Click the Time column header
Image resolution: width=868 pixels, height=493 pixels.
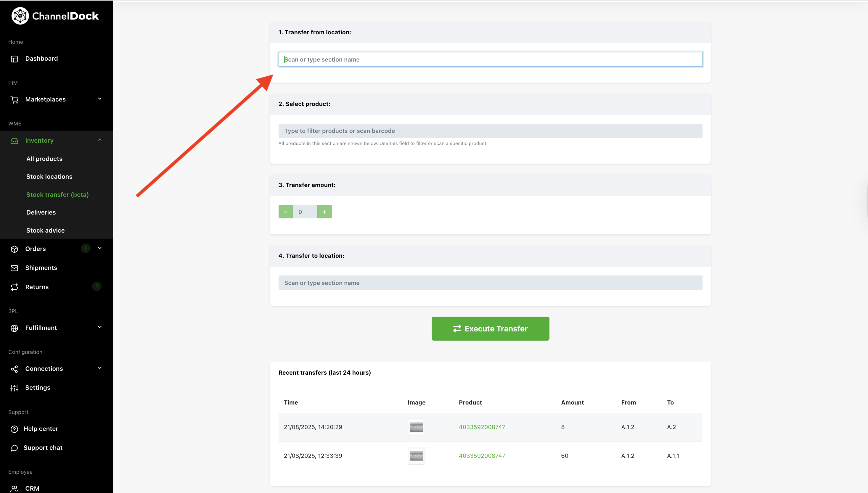click(291, 402)
